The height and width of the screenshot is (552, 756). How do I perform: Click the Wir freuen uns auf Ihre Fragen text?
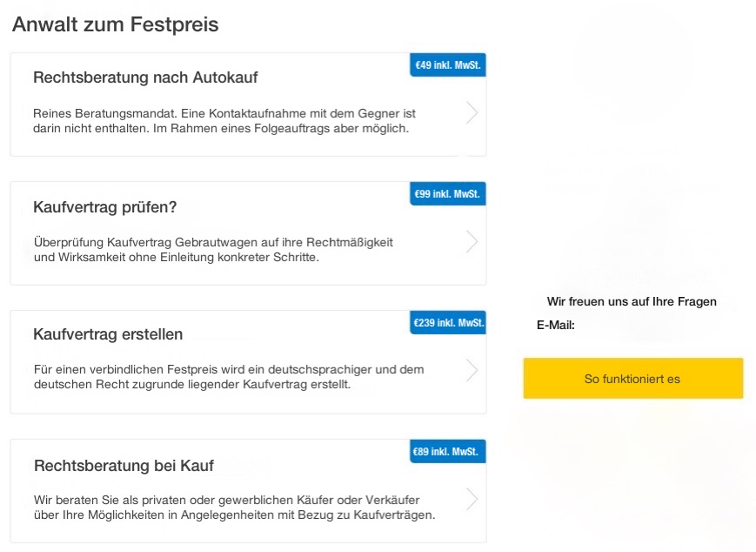coord(632,302)
